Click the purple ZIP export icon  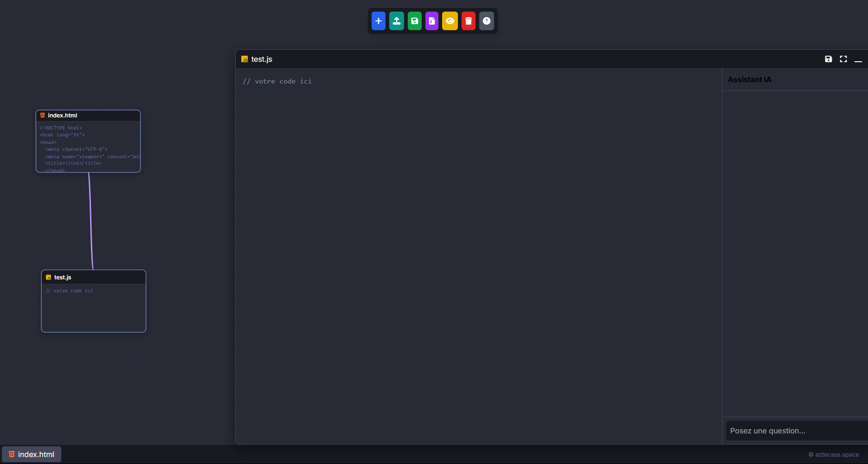[x=432, y=21]
